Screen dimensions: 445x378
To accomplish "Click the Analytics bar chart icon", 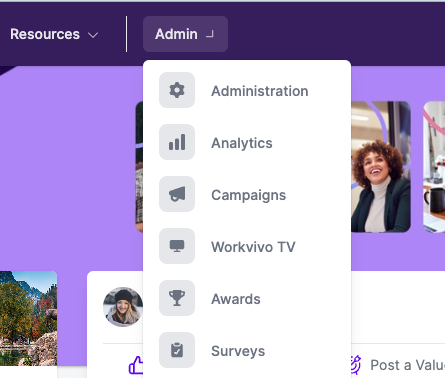I will click(177, 142).
